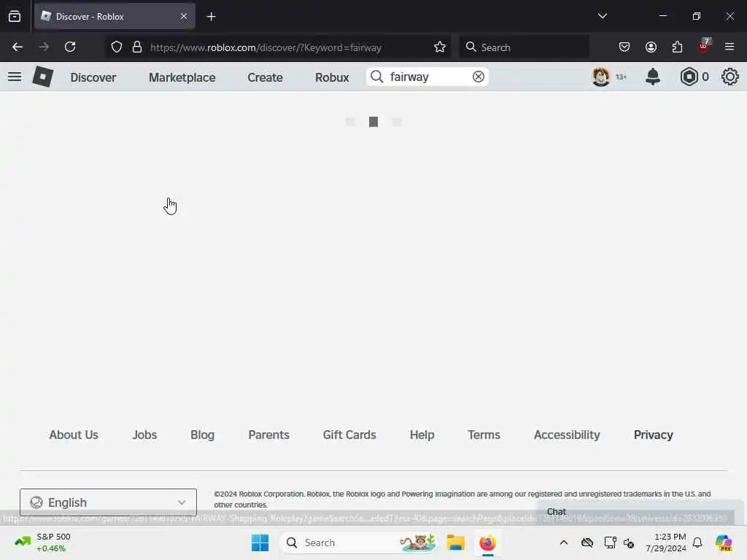Open the Discover nav item
The height and width of the screenshot is (560, 747).
tap(93, 77)
